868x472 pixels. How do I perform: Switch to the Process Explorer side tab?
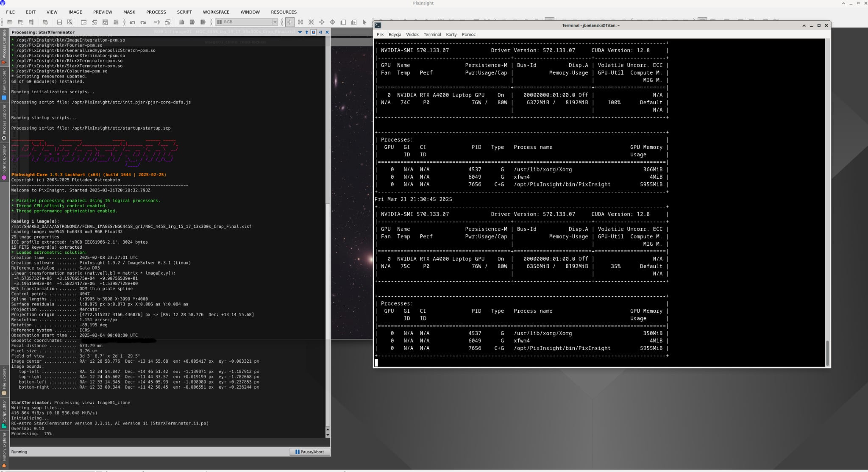click(x=4, y=122)
